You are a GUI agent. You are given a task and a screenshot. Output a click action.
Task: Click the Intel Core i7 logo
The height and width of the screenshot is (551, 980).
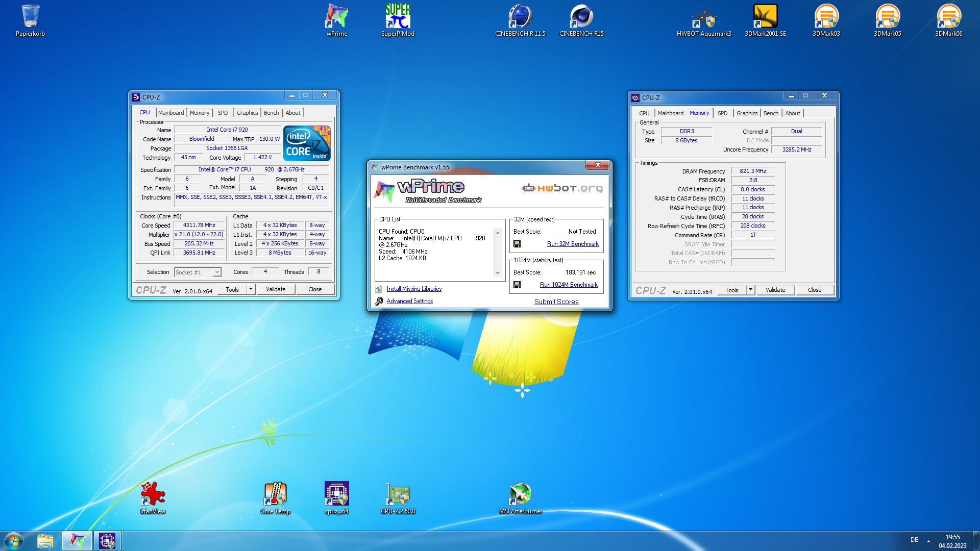(x=307, y=143)
